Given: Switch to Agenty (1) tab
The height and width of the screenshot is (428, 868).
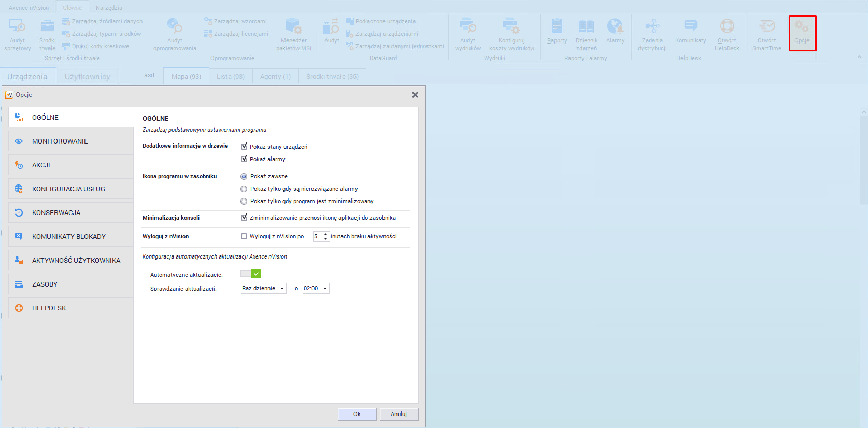Looking at the screenshot, I should [x=275, y=76].
